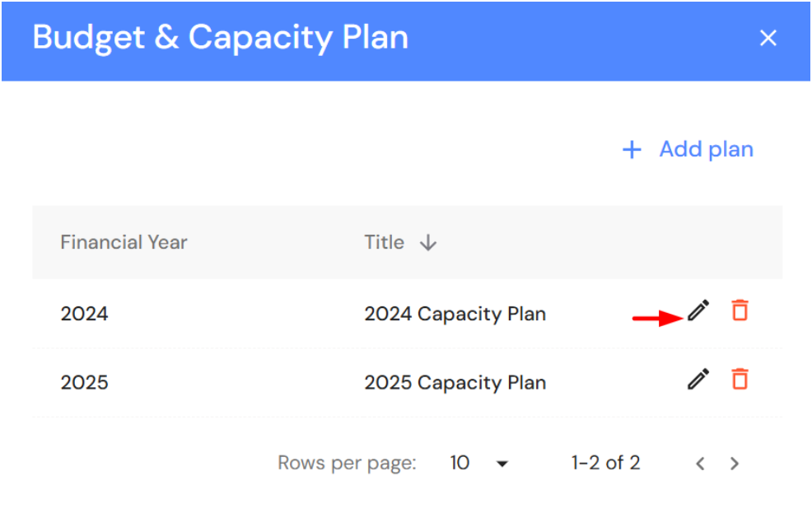
Task: Select the 2024 Capacity Plan title text
Action: point(455,314)
